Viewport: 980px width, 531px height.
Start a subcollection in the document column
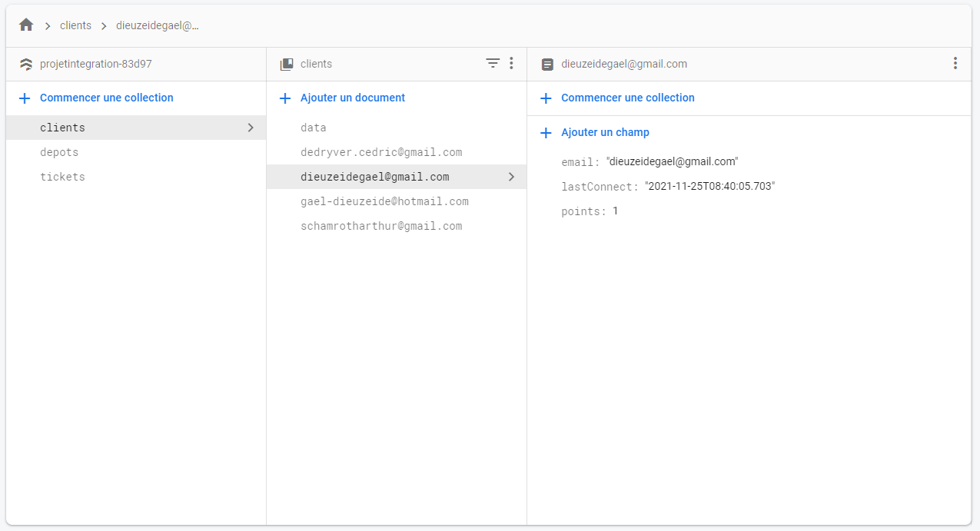(x=628, y=98)
